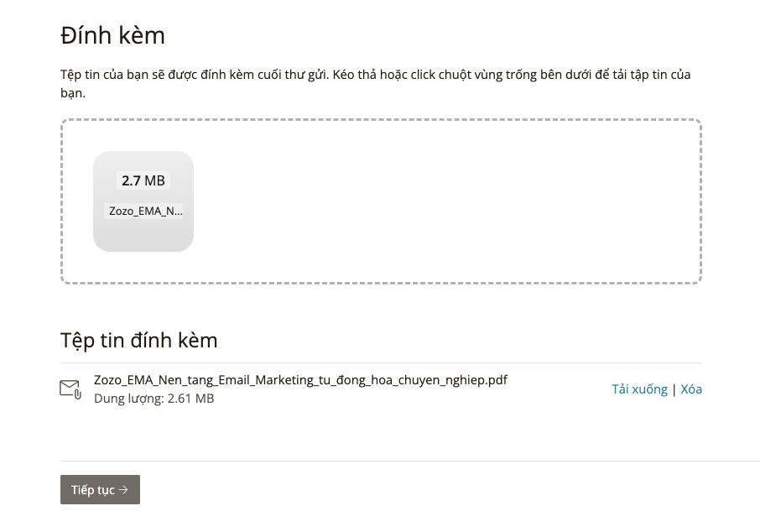Click blank space in the PDF attachment row
Image resolution: width=760 pixels, height=532 pixels.
click(x=557, y=389)
